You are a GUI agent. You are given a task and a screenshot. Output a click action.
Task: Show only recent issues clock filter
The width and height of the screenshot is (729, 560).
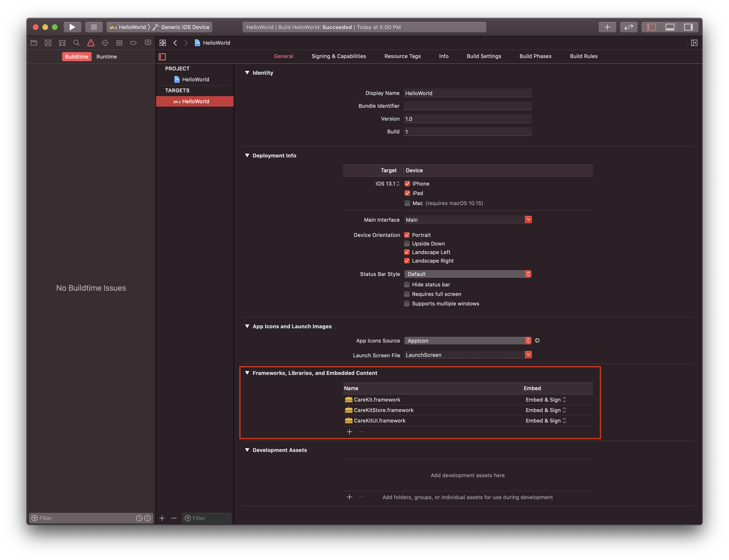[139, 518]
